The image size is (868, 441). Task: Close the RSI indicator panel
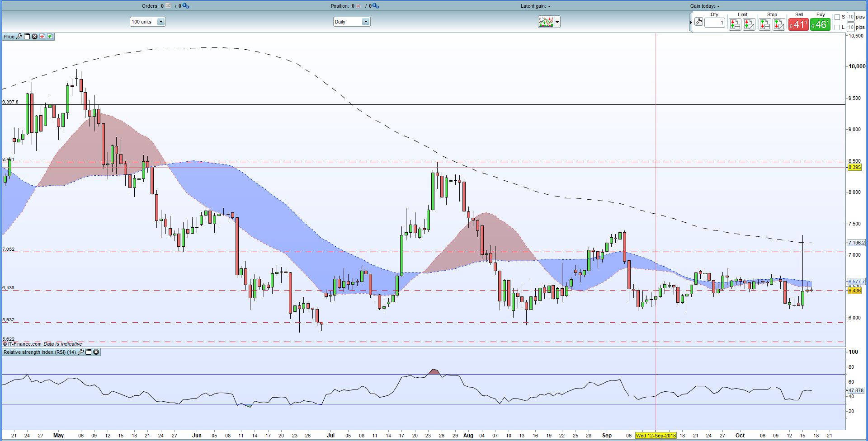[96, 352]
